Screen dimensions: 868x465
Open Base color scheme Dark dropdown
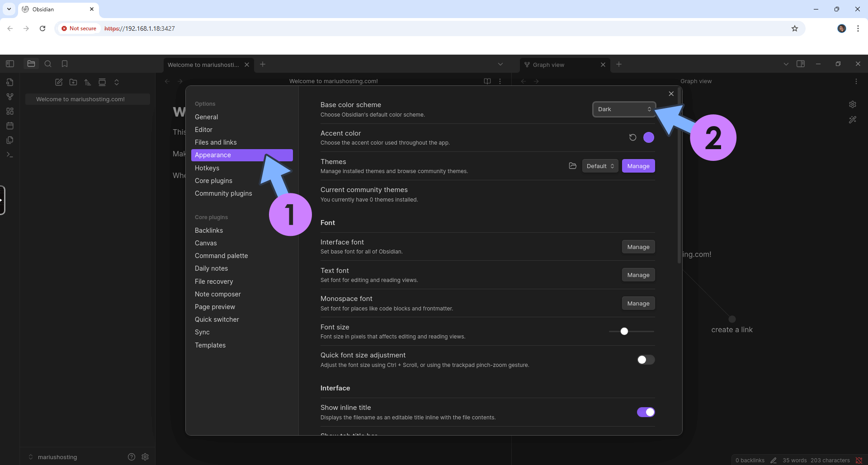[624, 109]
